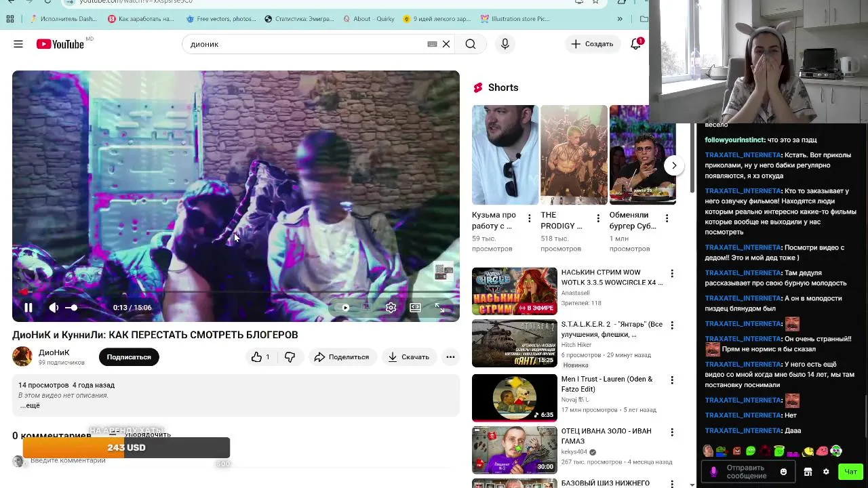Viewport: 868px width, 488px height.
Task: Open options for THE PRODIGY Short
Action: coord(598,218)
